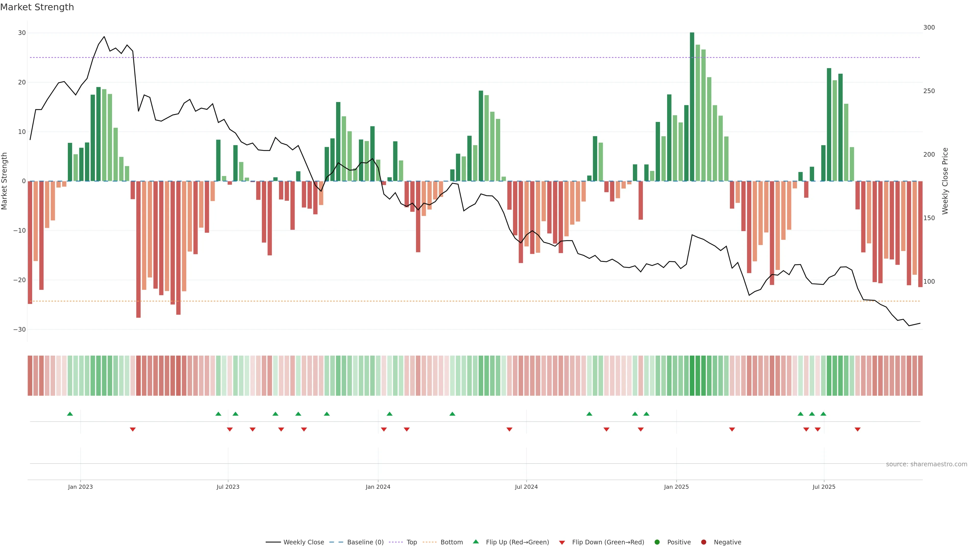
Task: Toggle the Weekly Close legend label
Action: [x=304, y=542]
